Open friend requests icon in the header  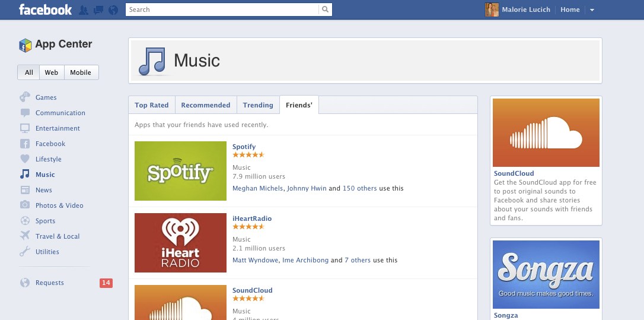84,10
